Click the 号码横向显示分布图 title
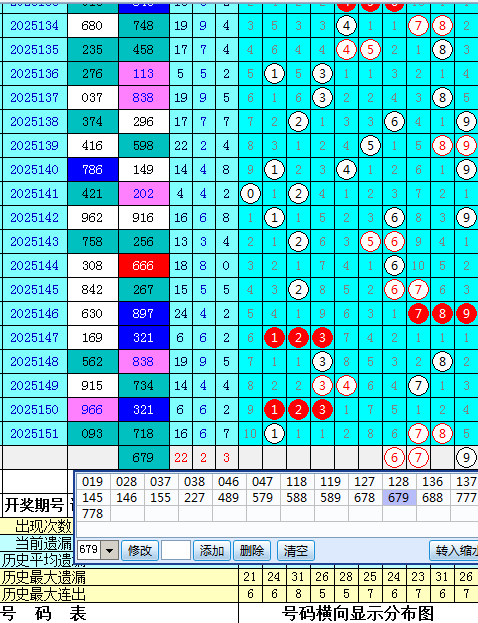Screen dimensions: 478x623 click(358, 613)
